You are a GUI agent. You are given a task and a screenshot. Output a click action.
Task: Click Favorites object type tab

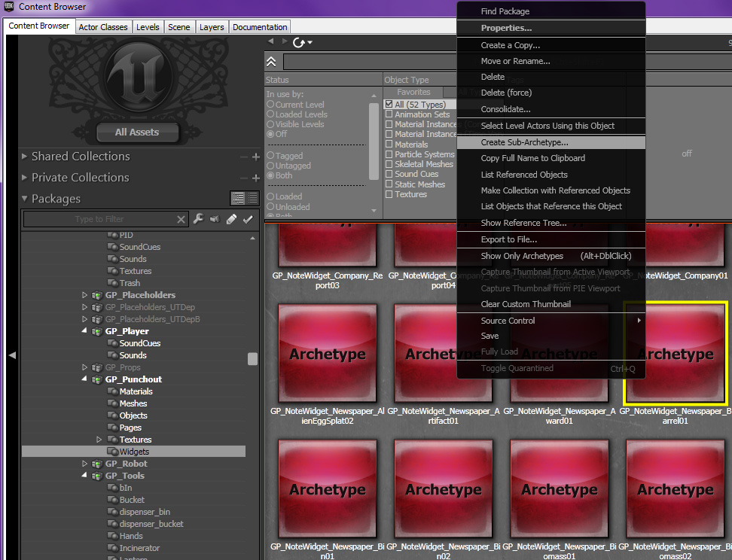(413, 92)
